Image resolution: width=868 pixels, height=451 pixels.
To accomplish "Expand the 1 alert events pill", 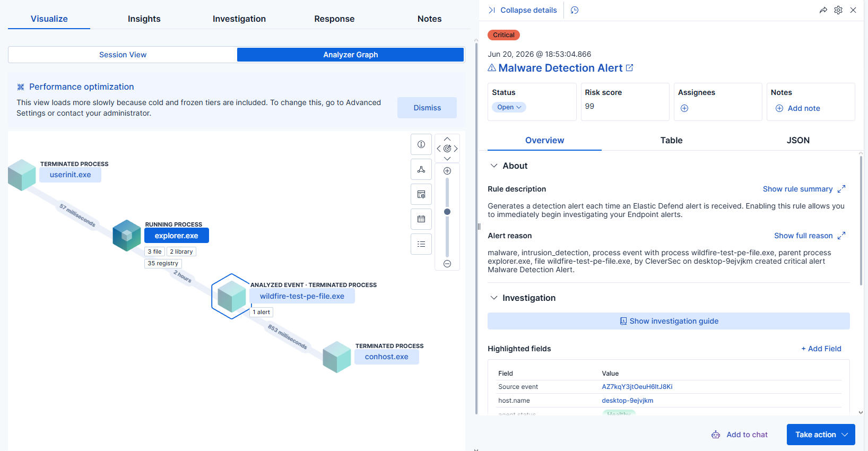I will point(262,312).
